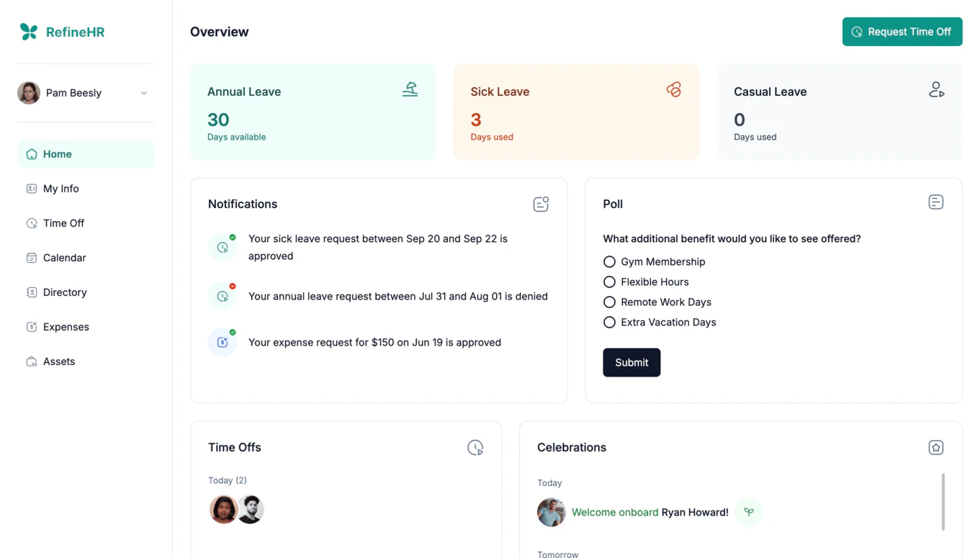Click Ryan Howard's avatar in Celebrations
The height and width of the screenshot is (558, 980).
tap(551, 513)
